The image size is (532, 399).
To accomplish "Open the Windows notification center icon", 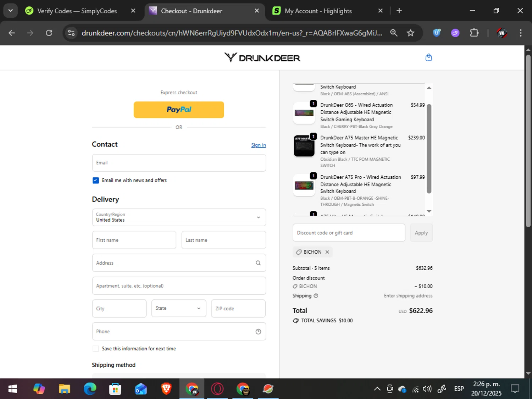I will pos(515,389).
